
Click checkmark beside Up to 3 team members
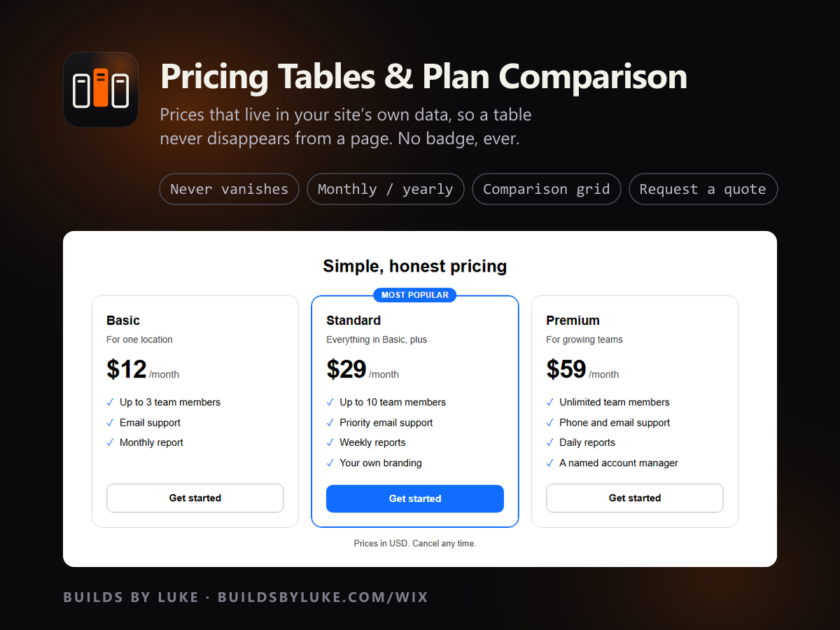pos(110,402)
